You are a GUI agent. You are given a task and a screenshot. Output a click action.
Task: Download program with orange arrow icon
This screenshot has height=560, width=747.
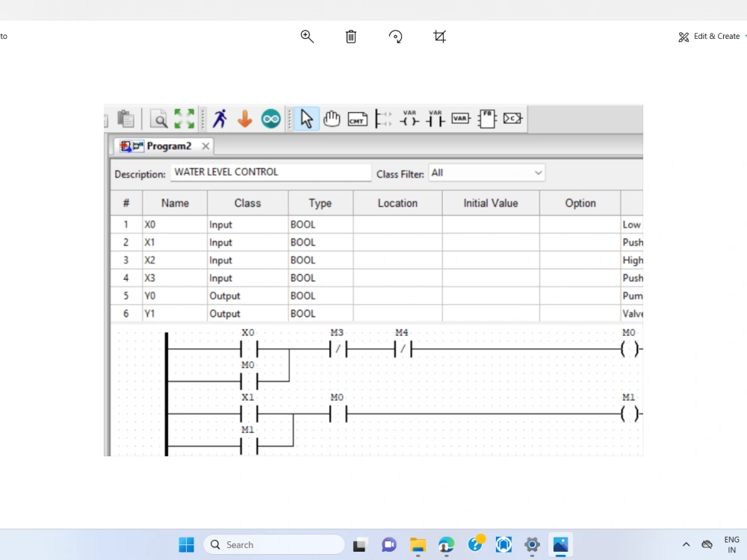click(244, 119)
